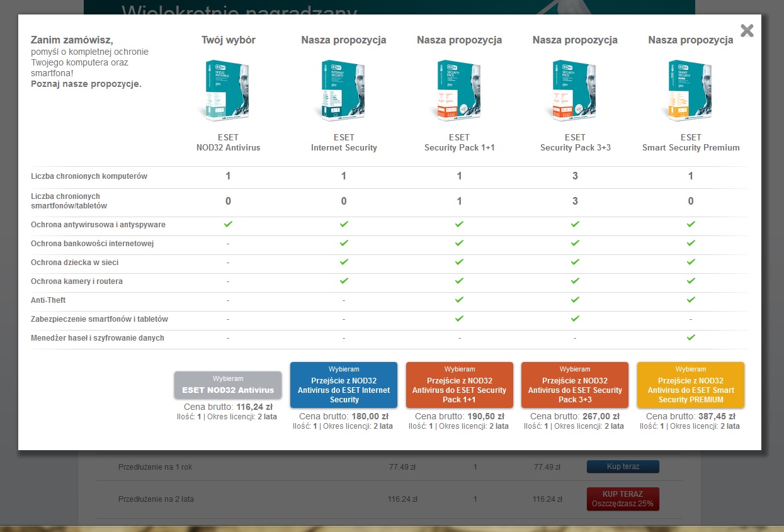Screen dimensions: 784x532
Task: Click the 'Cena brutto: 387,45 zł' price
Action: 691,416
